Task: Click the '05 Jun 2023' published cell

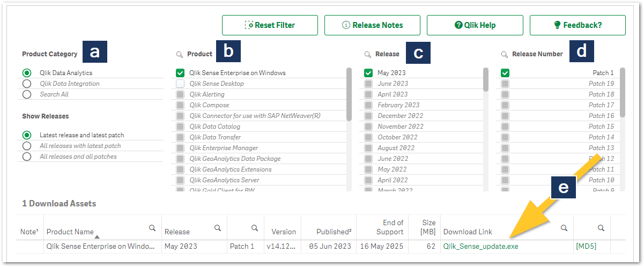Action: tap(330, 246)
